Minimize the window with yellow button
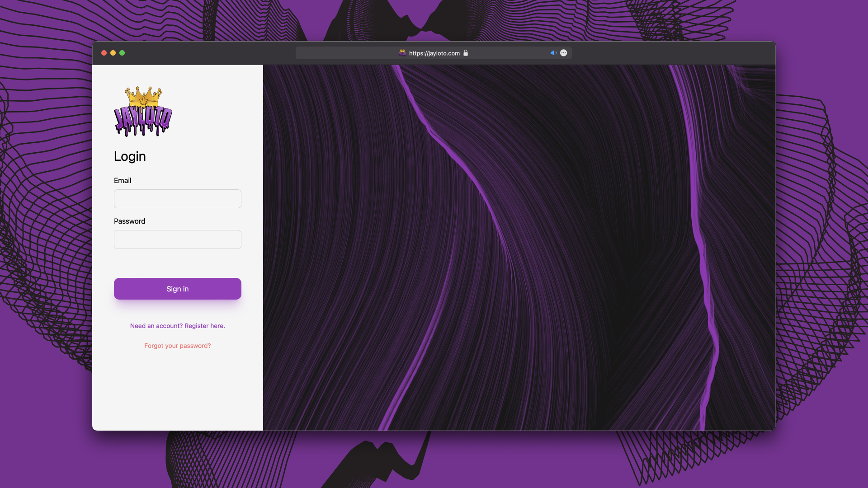Image resolution: width=868 pixels, height=488 pixels. (x=113, y=53)
